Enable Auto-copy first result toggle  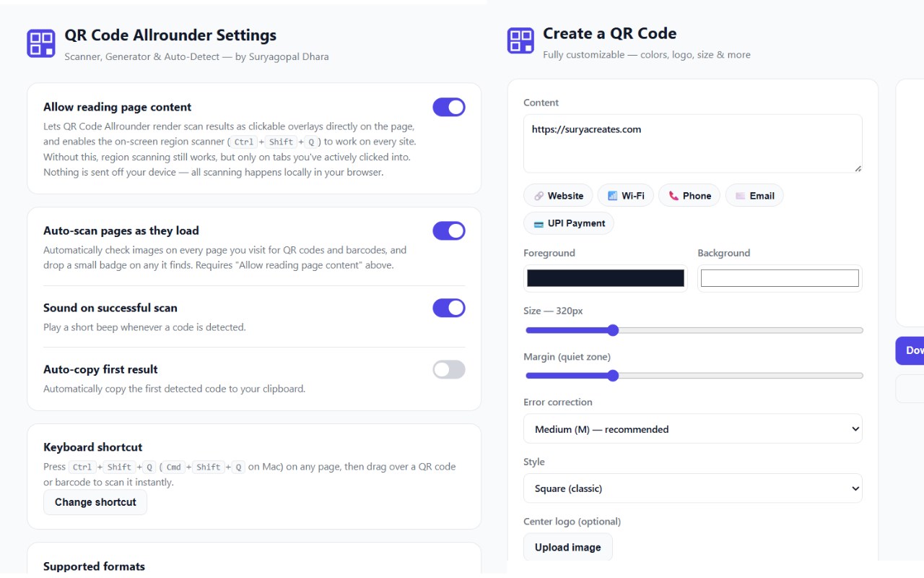point(449,370)
